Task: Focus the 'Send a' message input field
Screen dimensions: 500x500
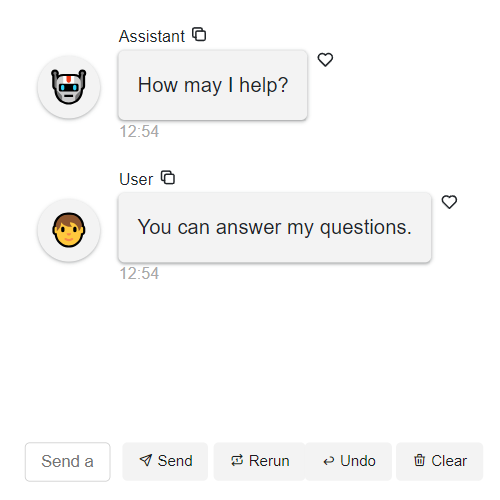Action: [68, 462]
